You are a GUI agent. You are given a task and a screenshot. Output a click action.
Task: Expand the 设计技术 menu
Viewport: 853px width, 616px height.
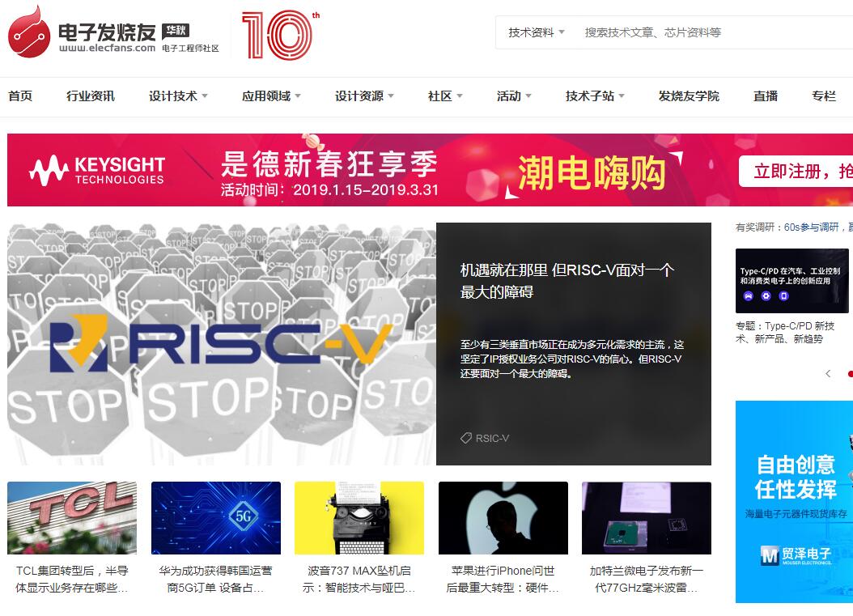(x=178, y=96)
